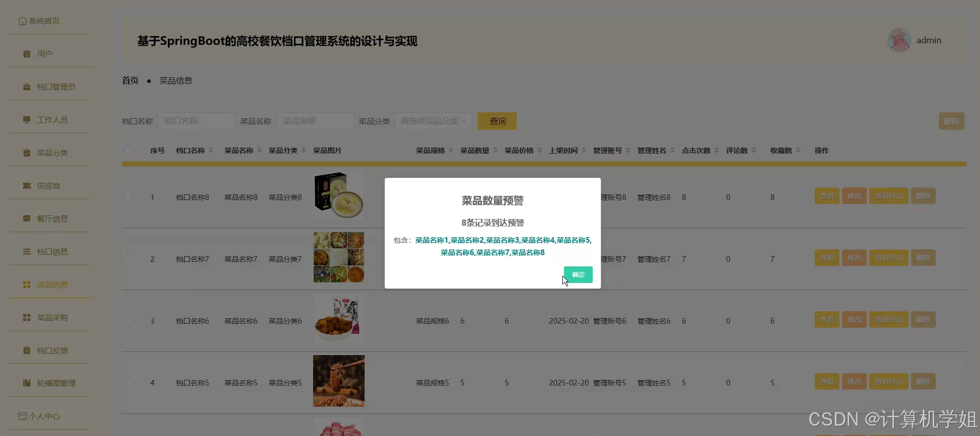The width and height of the screenshot is (980, 436).
Task: Click the admin avatar picture
Action: [899, 40]
